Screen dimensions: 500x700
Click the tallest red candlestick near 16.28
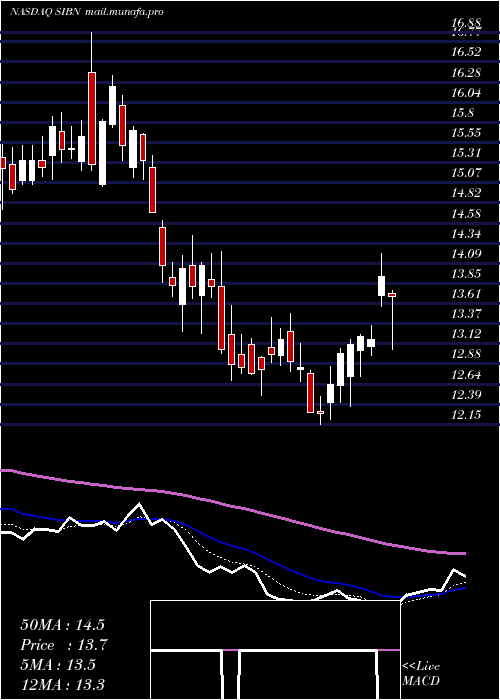click(x=92, y=118)
